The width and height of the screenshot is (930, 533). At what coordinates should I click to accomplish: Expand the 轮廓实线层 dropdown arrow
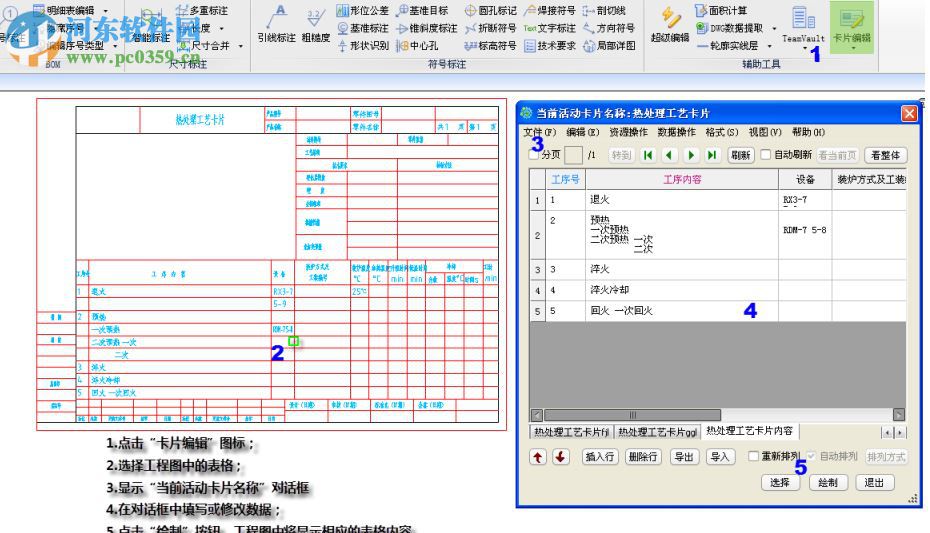[x=769, y=46]
